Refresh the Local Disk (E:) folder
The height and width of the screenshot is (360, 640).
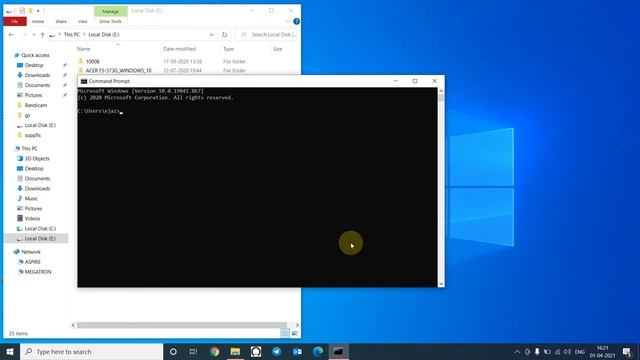click(x=224, y=35)
